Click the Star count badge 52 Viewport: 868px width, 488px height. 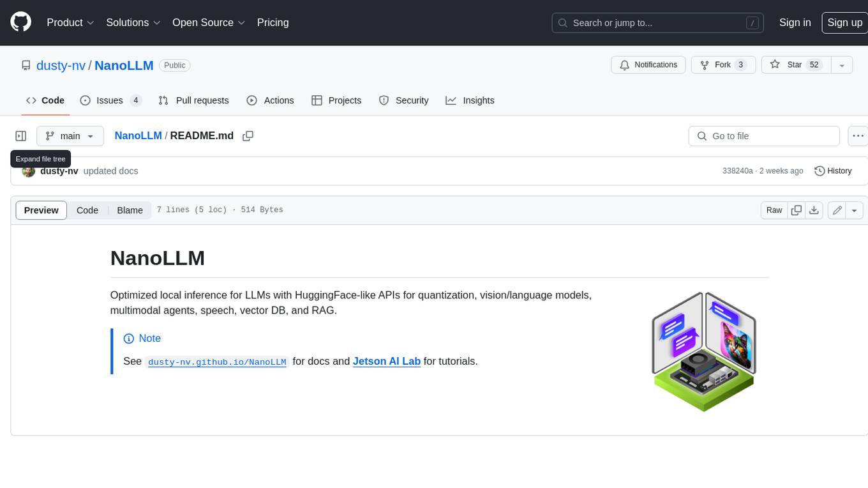pos(814,65)
